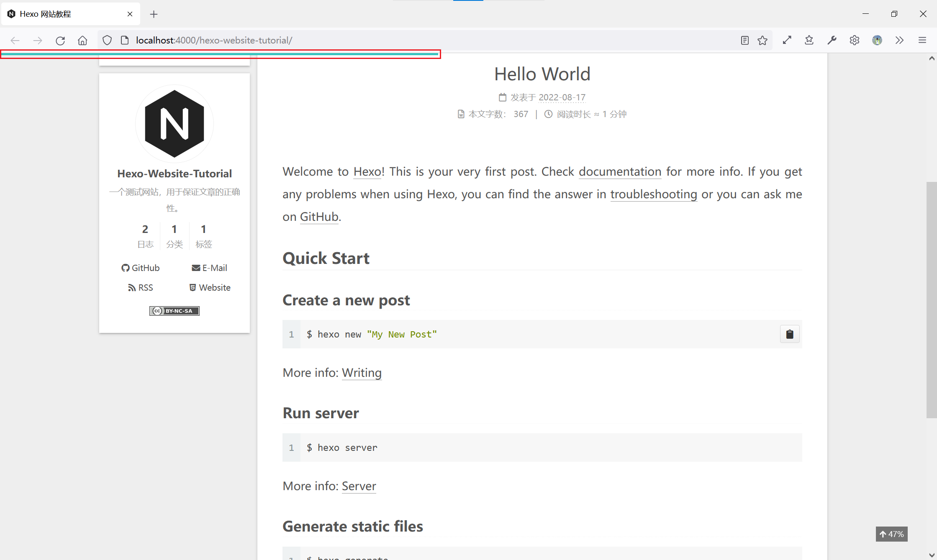937x560 pixels.
Task: Open the developer tools wrench icon
Action: [832, 40]
